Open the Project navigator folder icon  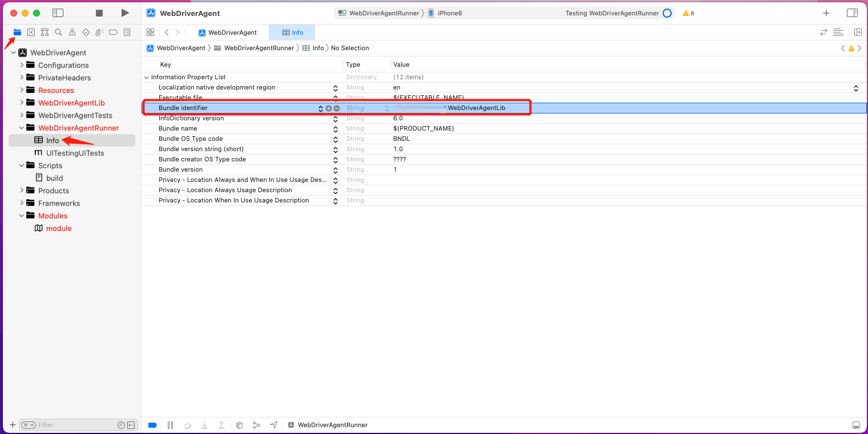(17, 33)
